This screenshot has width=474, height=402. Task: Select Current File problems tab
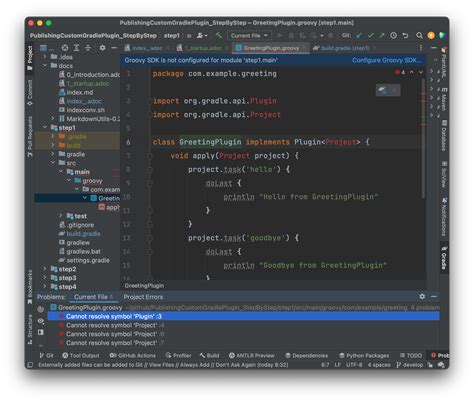click(x=93, y=297)
